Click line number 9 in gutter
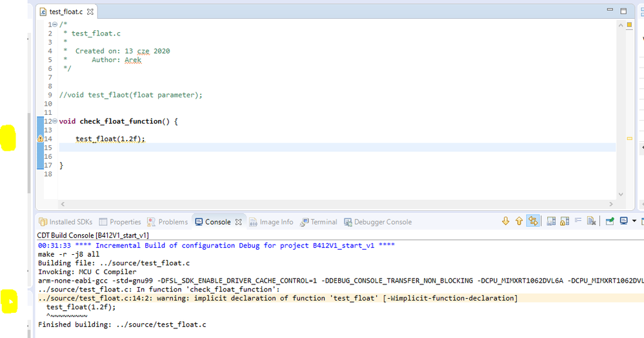 click(x=50, y=95)
